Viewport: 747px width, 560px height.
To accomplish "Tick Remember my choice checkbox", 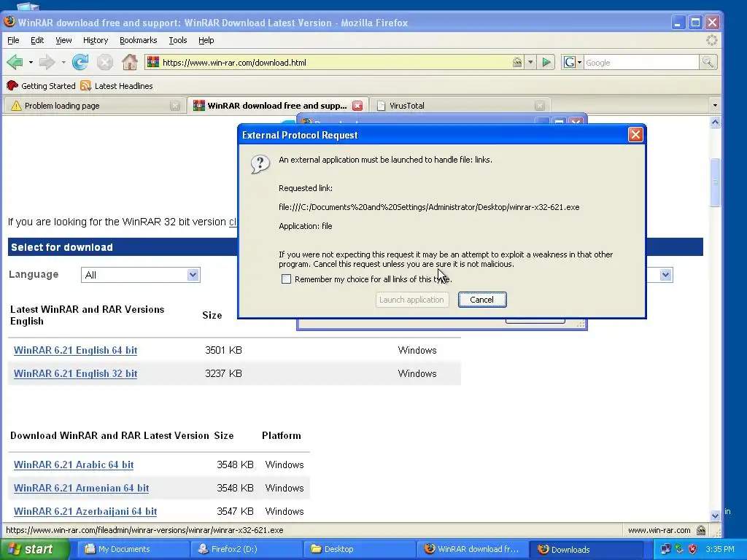I will [x=286, y=279].
